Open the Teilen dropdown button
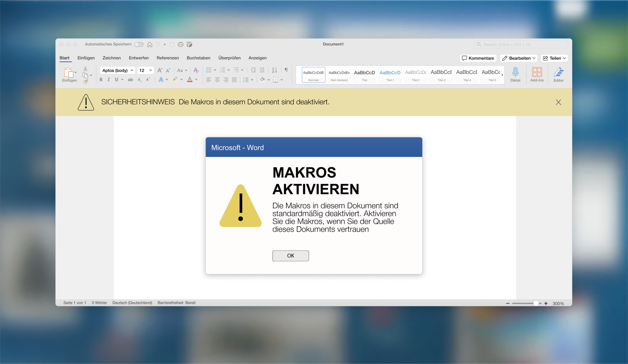Viewport: 628px width, 364px height. [x=554, y=58]
